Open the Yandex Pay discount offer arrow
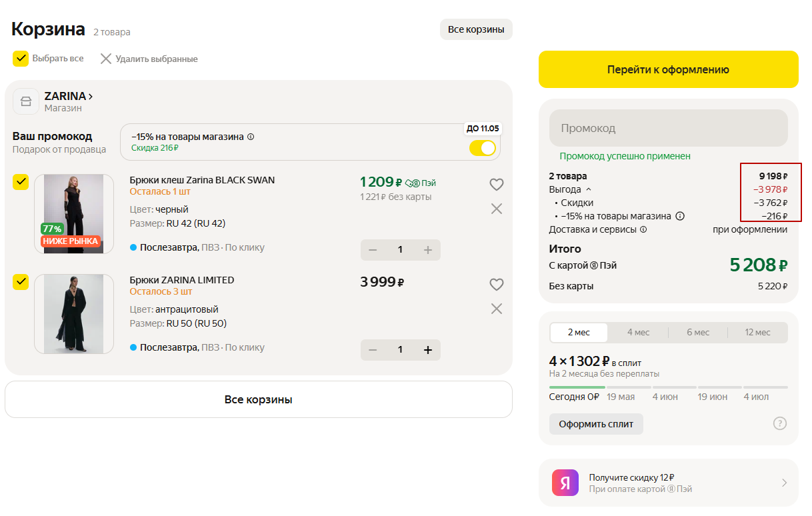This screenshot has width=812, height=516. click(x=785, y=483)
